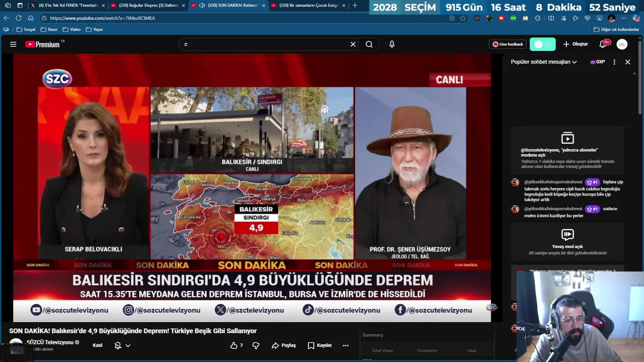Close the live chat panel
Screen dimensions: 644x362
pos(627,62)
